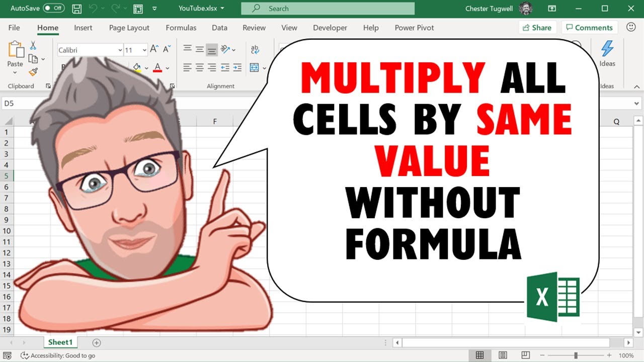Switch to the Developer tab
Screen dimensions: 644x362
click(330, 28)
